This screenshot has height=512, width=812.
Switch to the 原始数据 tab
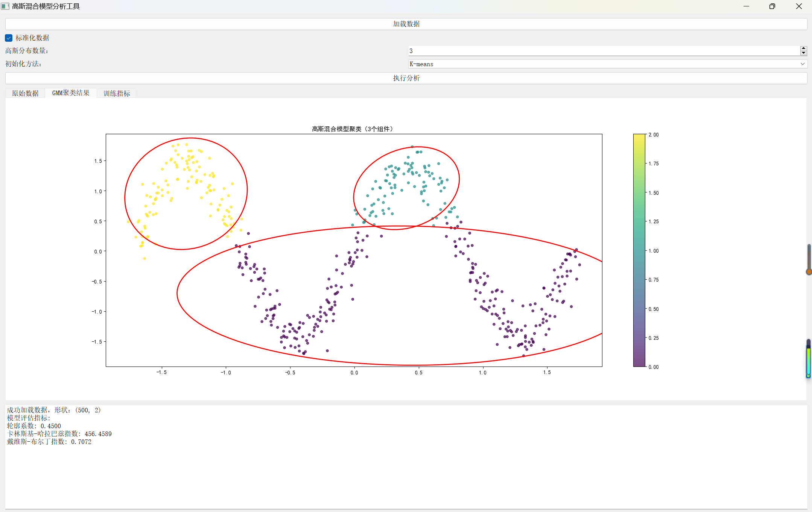tap(25, 93)
